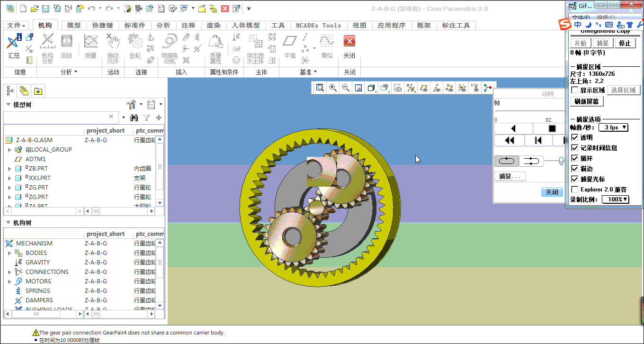Open the 帧数/秒 3 fps dropdown
The width and height of the screenshot is (644, 344).
pyautogui.click(x=613, y=127)
